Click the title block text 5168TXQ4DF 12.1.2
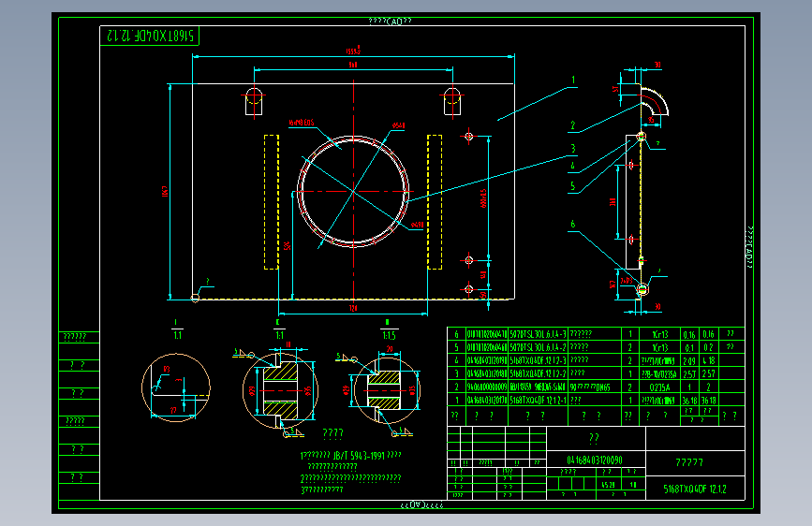The image size is (812, 526). coord(695,489)
